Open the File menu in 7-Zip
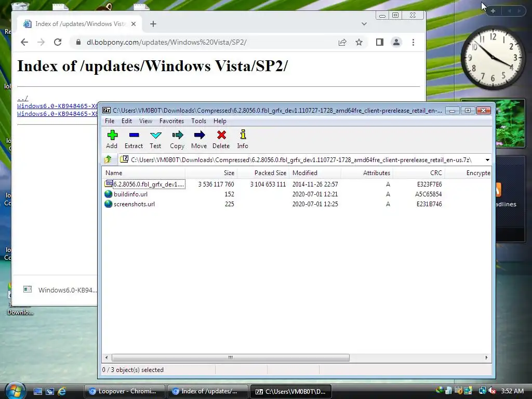The height and width of the screenshot is (399, 532). tap(110, 121)
